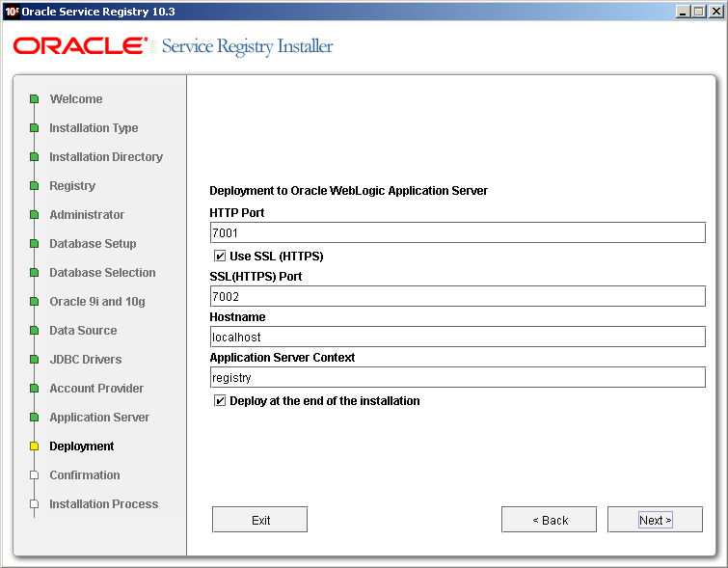Click the Administrator step marker

click(34, 215)
